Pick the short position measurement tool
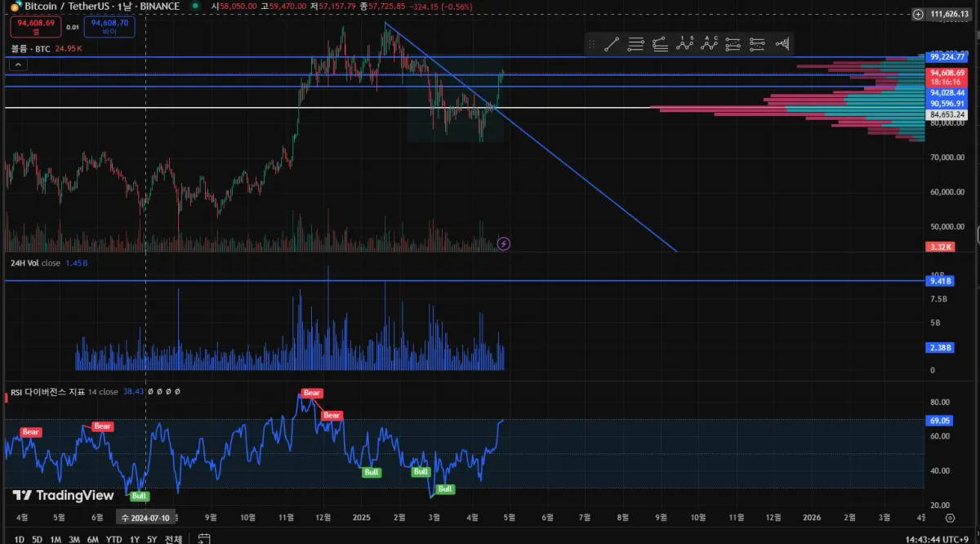The height and width of the screenshot is (544, 980). (x=757, y=44)
